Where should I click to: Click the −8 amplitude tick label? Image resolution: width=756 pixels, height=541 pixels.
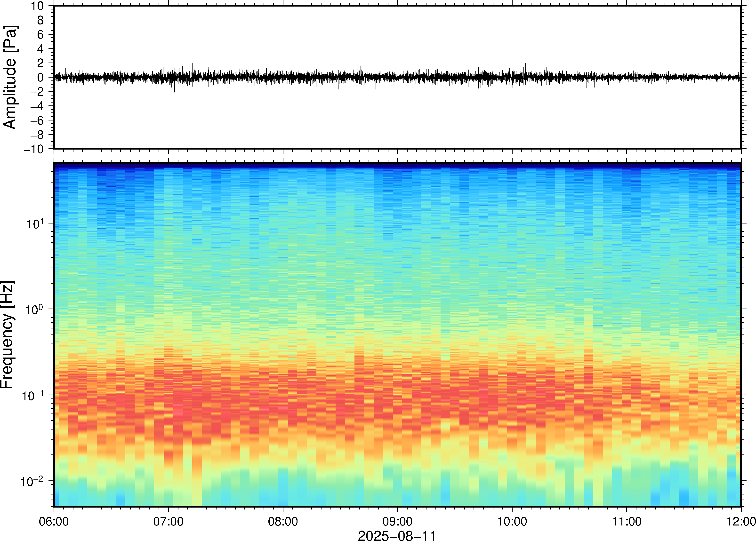[x=37, y=135]
